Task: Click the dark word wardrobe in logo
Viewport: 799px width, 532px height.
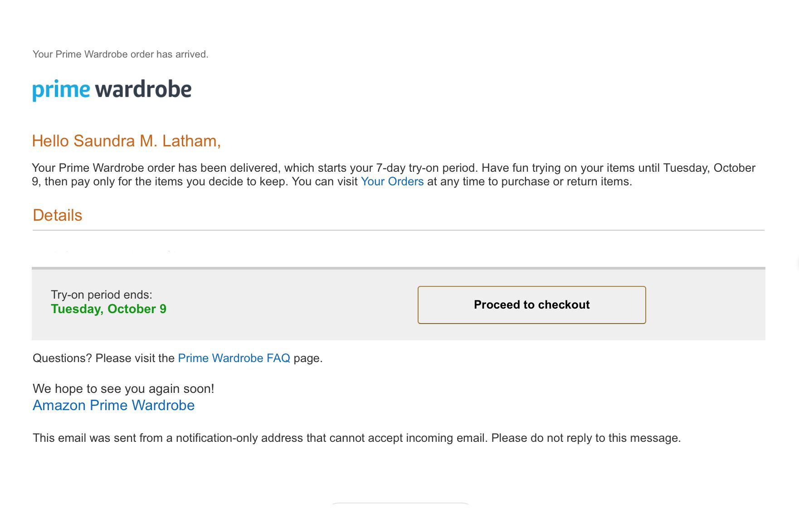Action: pos(143,89)
